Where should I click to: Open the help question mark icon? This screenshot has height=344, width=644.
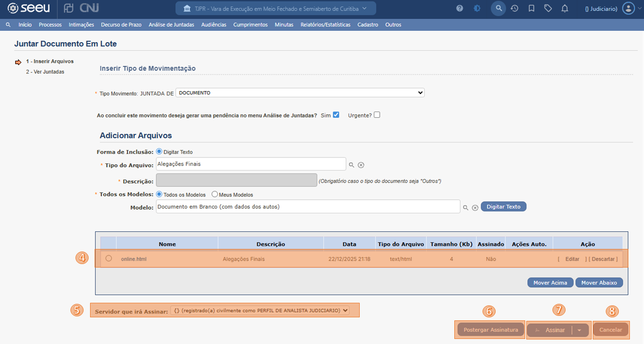click(459, 9)
